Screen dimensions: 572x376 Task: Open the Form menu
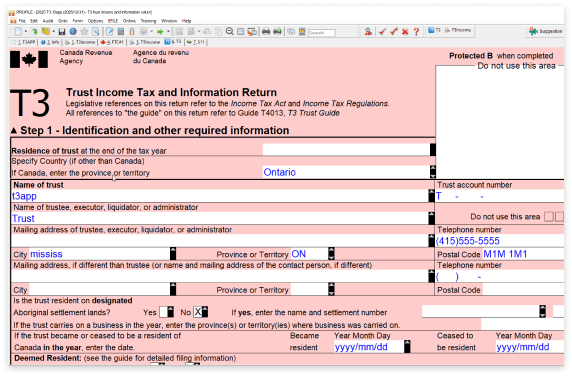78,21
